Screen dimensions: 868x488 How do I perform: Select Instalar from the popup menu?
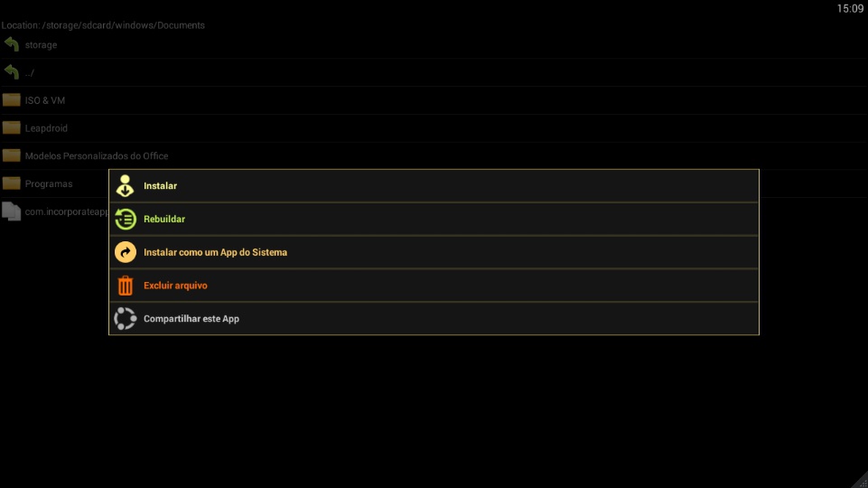[x=434, y=185]
